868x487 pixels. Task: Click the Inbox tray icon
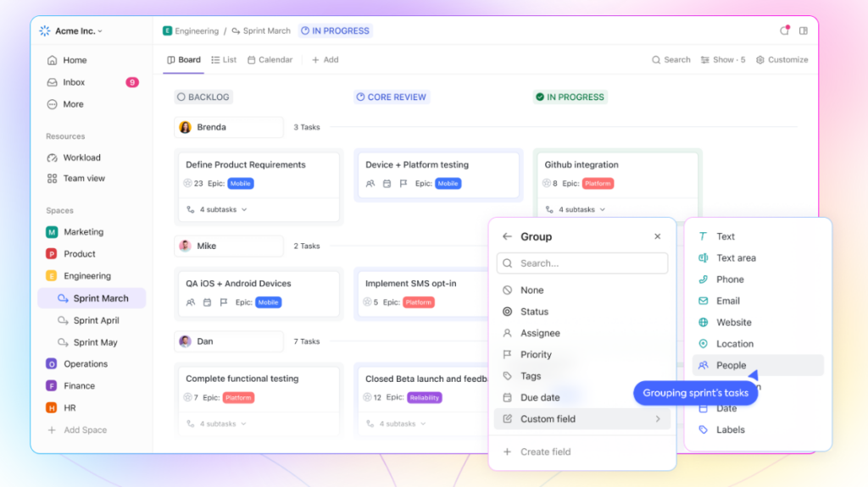53,82
